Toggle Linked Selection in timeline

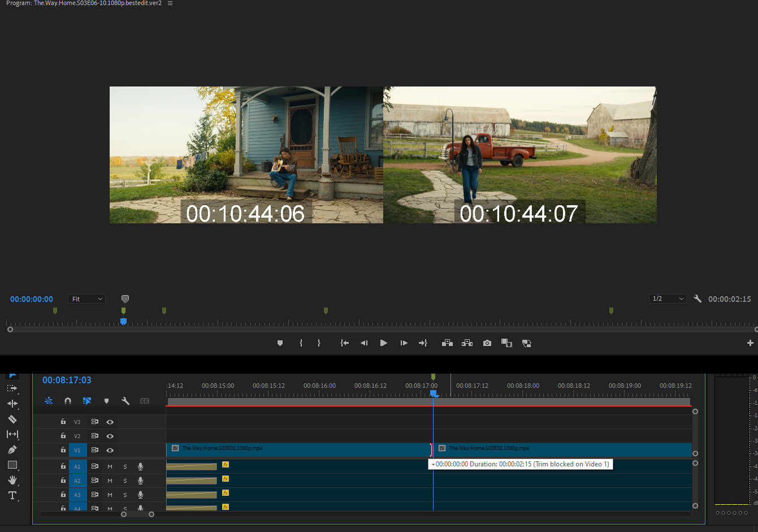[87, 401]
